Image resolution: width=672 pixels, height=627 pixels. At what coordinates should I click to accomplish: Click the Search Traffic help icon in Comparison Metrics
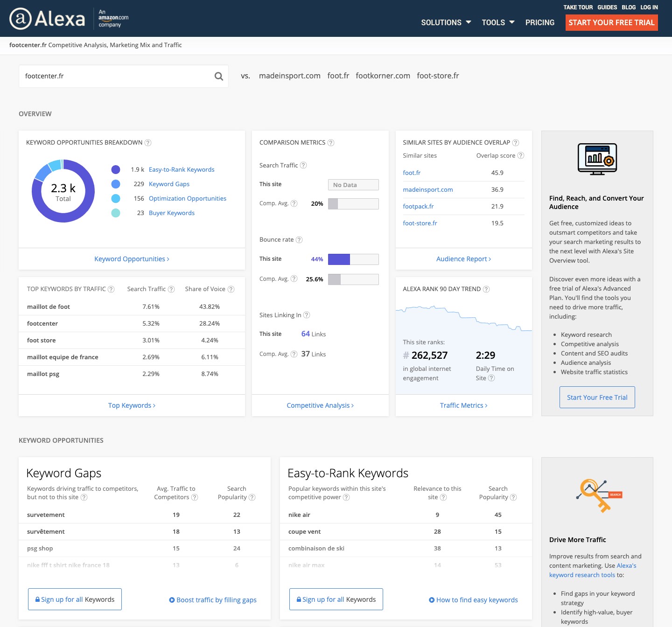coord(303,165)
